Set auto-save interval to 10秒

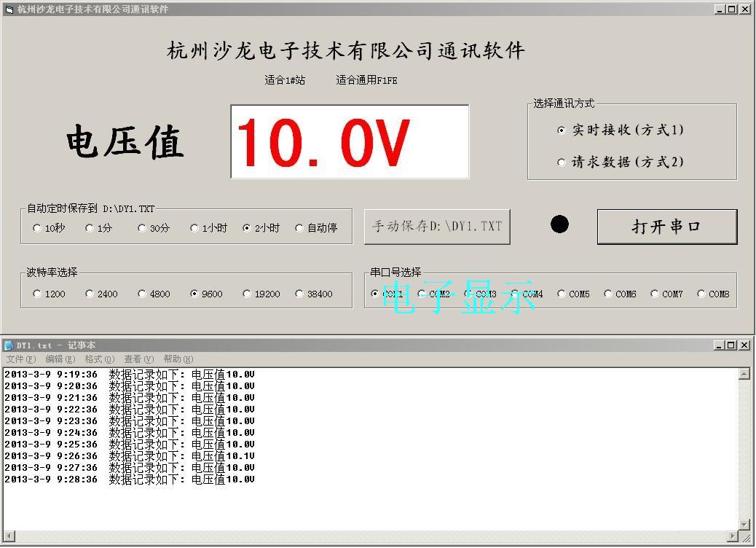[x=37, y=227]
